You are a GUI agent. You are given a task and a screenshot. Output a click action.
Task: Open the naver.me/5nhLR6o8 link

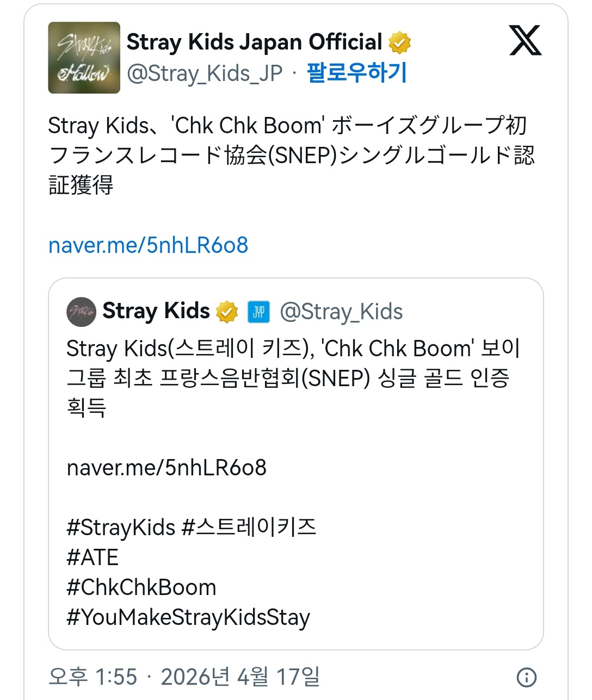tap(147, 246)
